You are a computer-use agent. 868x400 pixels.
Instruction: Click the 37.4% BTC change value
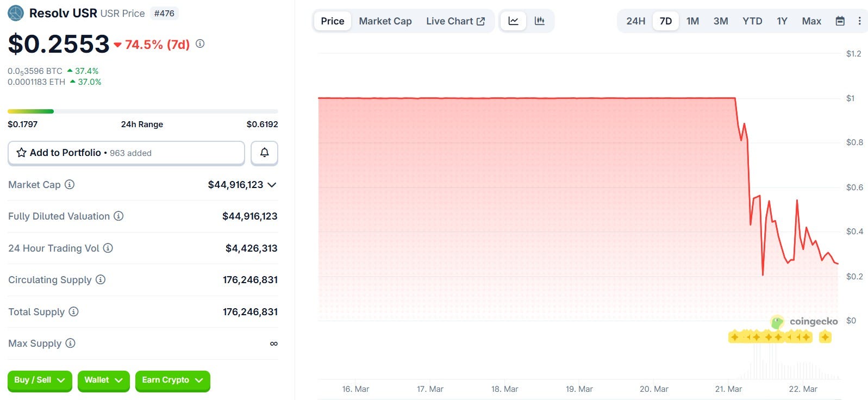86,71
